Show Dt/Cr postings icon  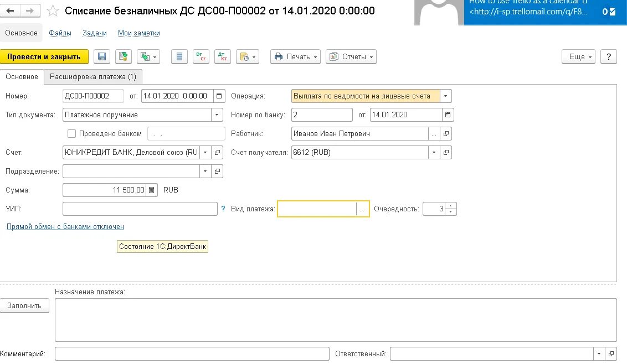201,57
